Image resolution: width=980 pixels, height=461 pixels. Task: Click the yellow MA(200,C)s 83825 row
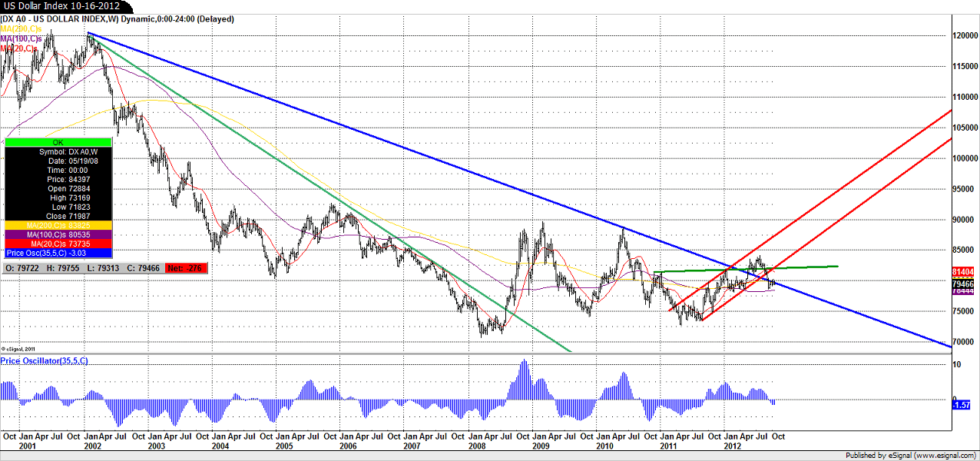point(58,225)
